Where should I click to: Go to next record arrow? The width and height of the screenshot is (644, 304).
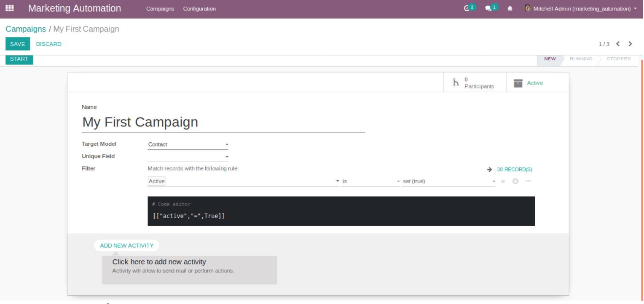[x=630, y=44]
